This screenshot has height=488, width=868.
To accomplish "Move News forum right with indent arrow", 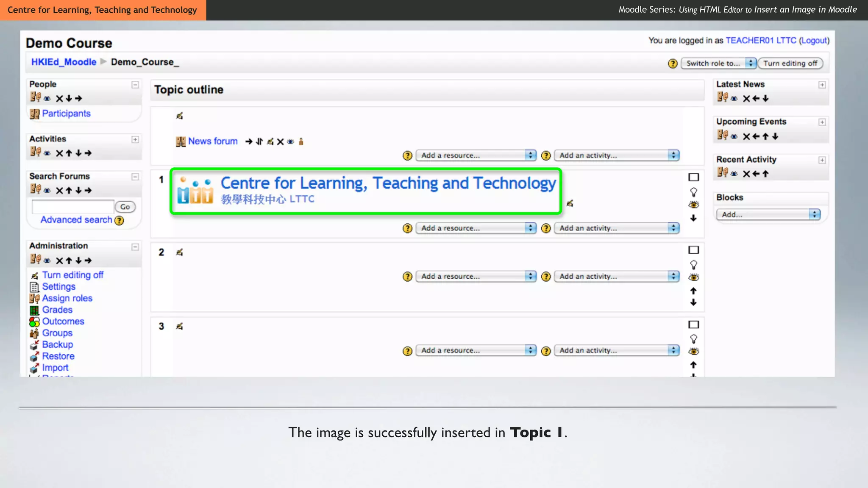I will (249, 142).
